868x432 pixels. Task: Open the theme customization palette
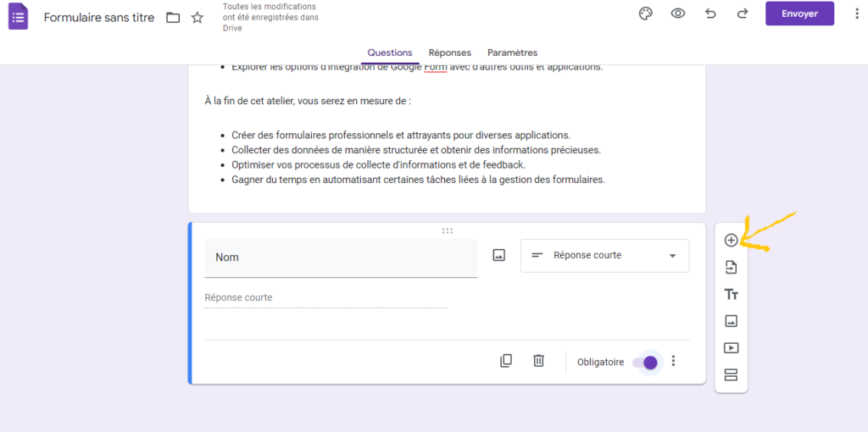coord(645,14)
